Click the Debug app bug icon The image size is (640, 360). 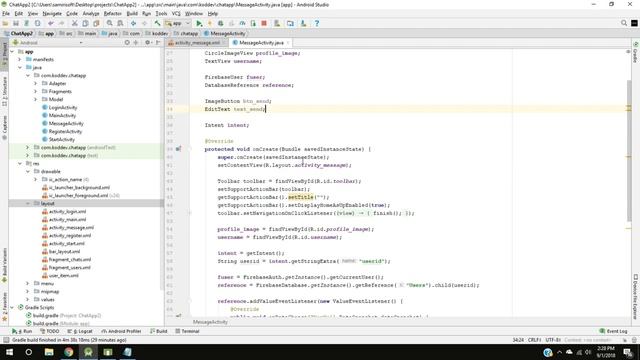[x=220, y=23]
